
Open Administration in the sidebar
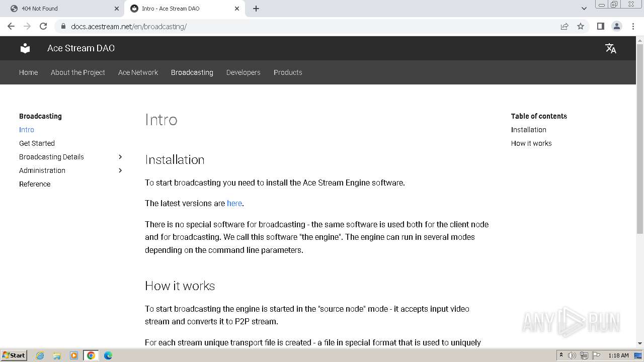42,170
